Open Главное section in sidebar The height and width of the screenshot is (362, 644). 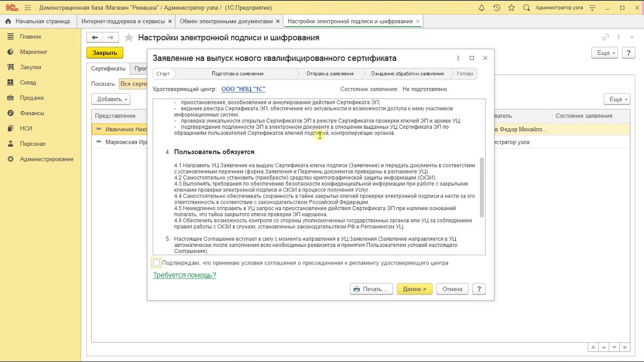tap(31, 37)
